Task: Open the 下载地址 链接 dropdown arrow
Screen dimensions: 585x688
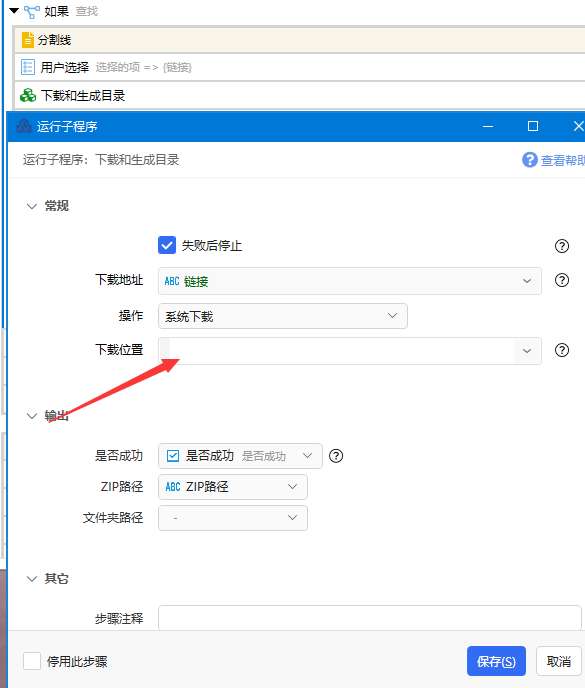Action: pyautogui.click(x=527, y=281)
